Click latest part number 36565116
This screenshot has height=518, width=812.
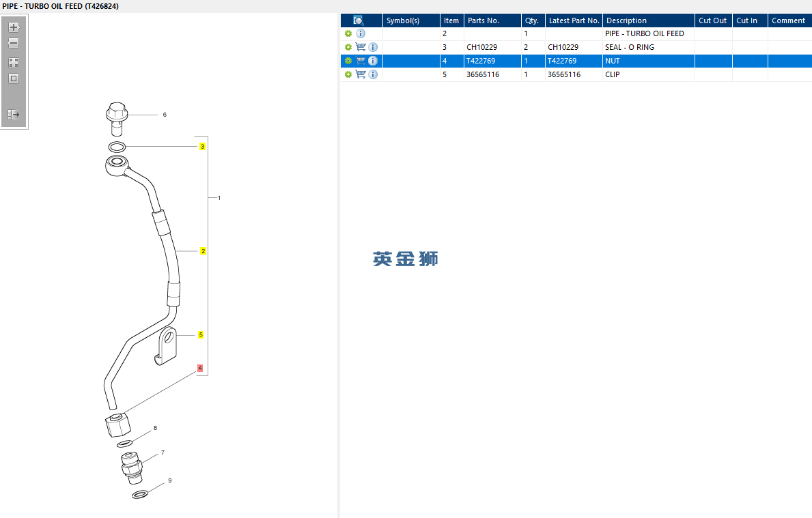click(564, 74)
